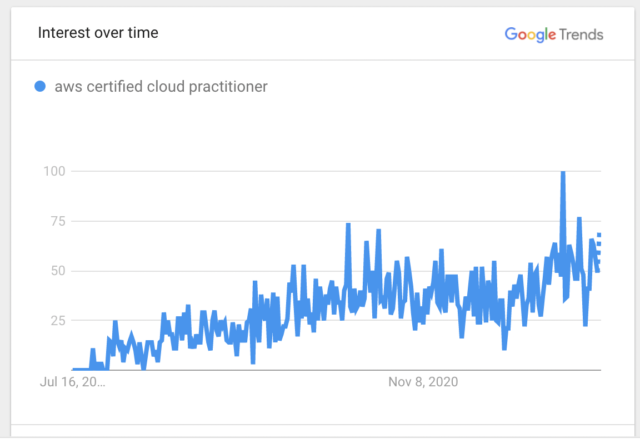Click the trend line above 'Nov 8, 2020'
The image size is (640, 443).
pos(423,297)
